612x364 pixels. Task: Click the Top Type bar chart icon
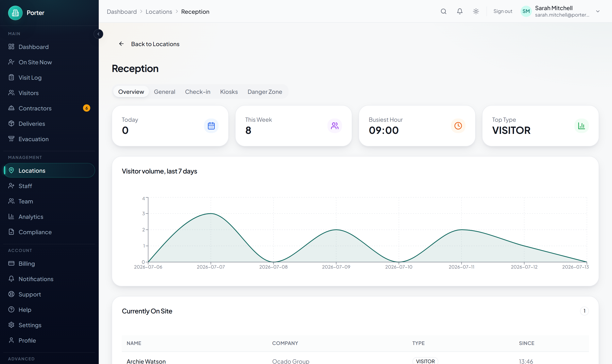582,126
